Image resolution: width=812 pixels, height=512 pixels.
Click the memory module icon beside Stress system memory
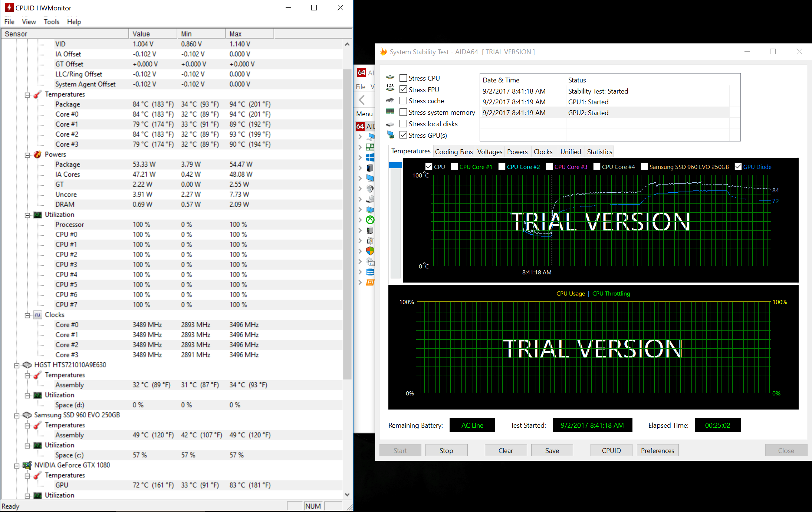390,111
